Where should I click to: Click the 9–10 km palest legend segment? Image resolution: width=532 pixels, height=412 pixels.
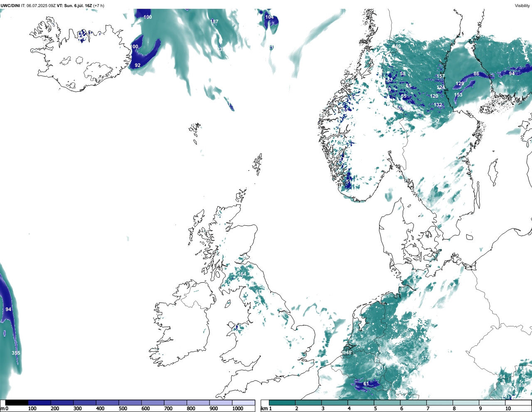(x=492, y=403)
